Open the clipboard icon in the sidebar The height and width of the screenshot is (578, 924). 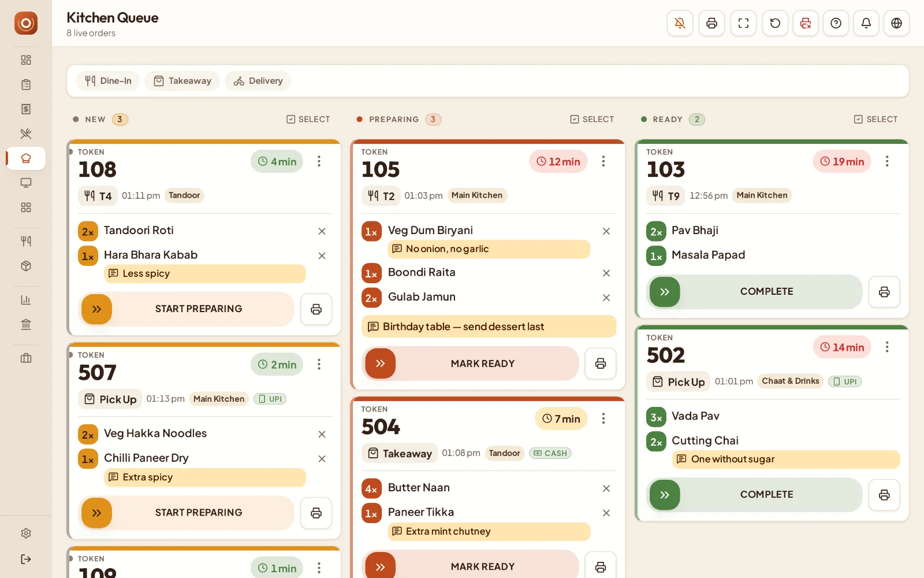pyautogui.click(x=26, y=84)
